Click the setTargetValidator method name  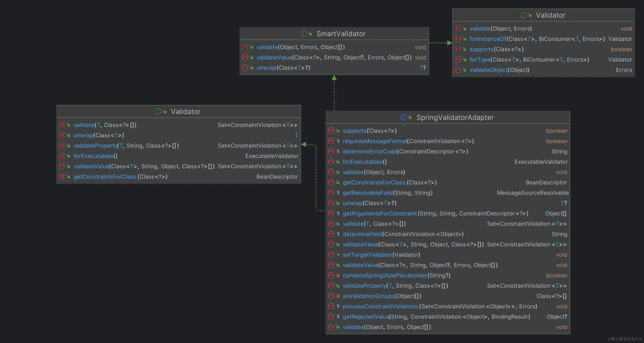pyautogui.click(x=367, y=255)
